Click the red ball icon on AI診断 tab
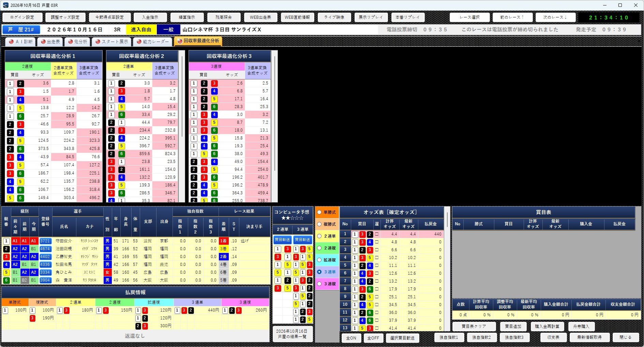 [11, 42]
